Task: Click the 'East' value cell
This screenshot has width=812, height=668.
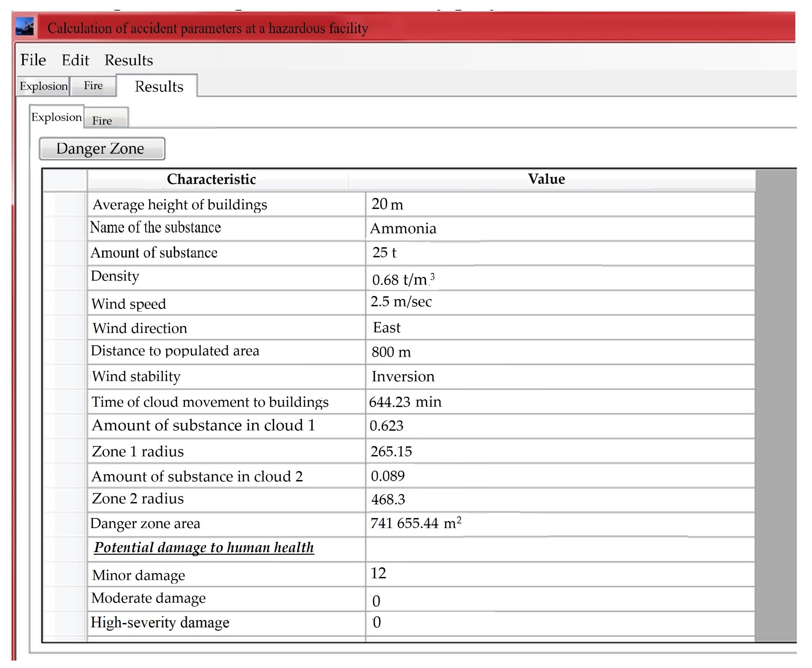Action: (x=560, y=327)
